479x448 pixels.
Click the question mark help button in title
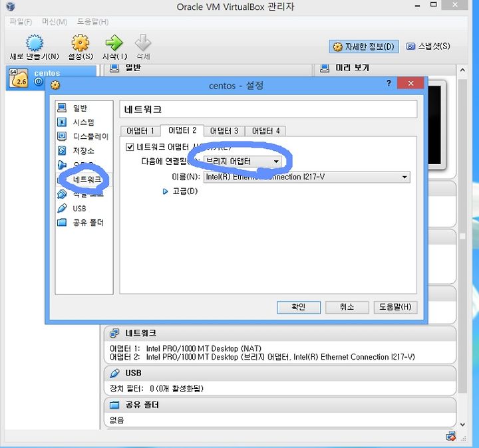pos(389,83)
